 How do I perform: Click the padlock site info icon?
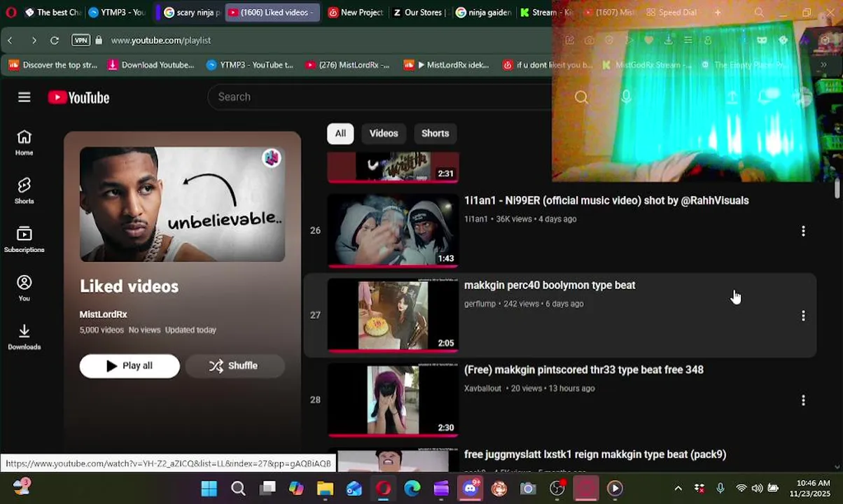tap(99, 41)
